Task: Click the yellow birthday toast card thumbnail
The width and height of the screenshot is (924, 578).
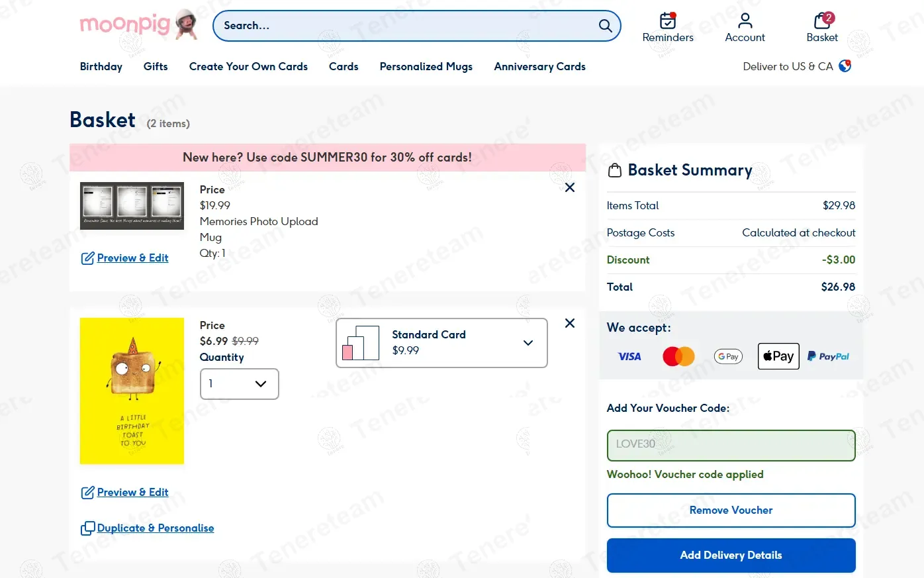Action: point(132,391)
